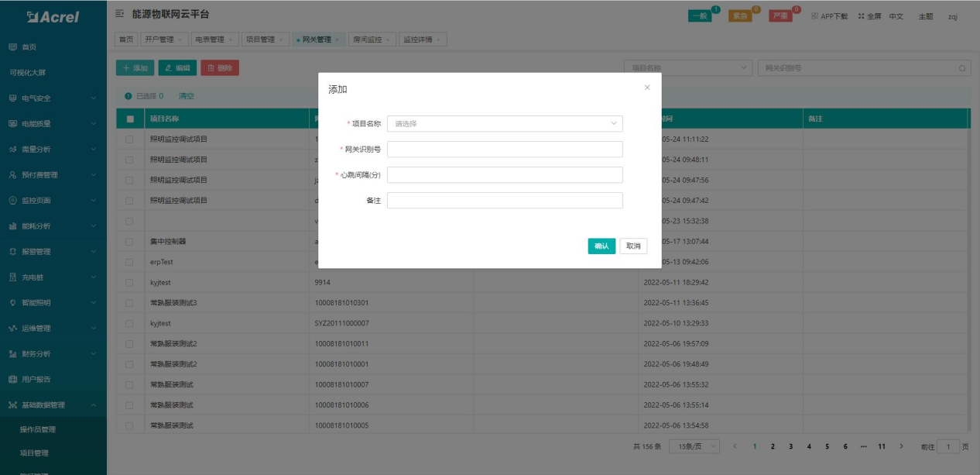Click the search magnifier icon in gateway field

click(963, 68)
